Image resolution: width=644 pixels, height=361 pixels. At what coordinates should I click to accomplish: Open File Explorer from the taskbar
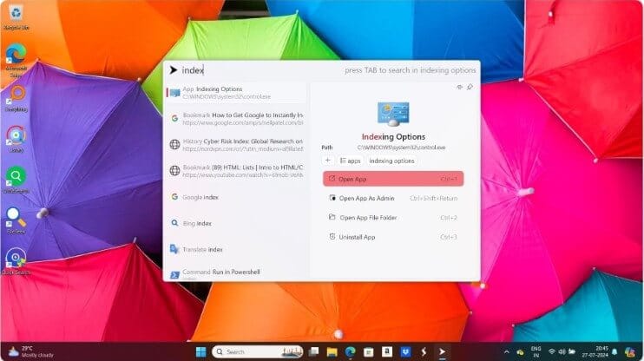(x=332, y=352)
